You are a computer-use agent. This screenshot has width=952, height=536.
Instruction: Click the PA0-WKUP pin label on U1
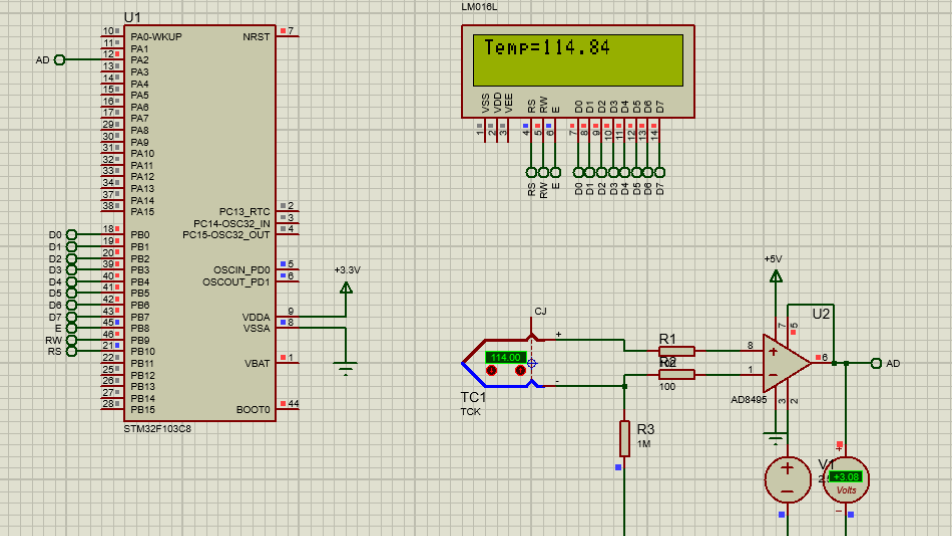[156, 36]
